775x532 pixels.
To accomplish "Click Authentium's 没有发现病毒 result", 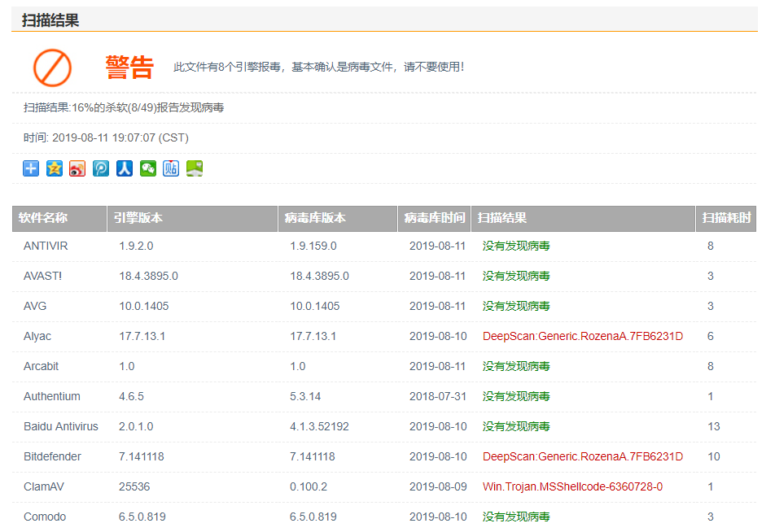I will 516,397.
